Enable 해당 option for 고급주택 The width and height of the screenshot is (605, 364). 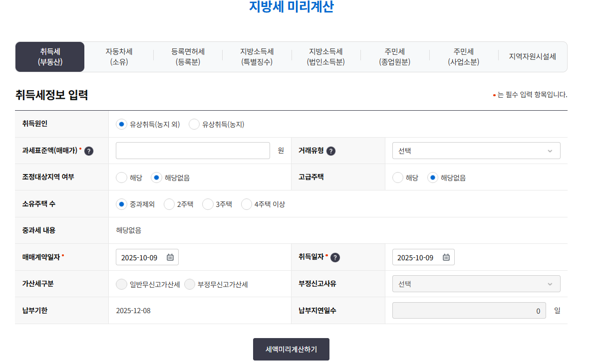coord(398,177)
